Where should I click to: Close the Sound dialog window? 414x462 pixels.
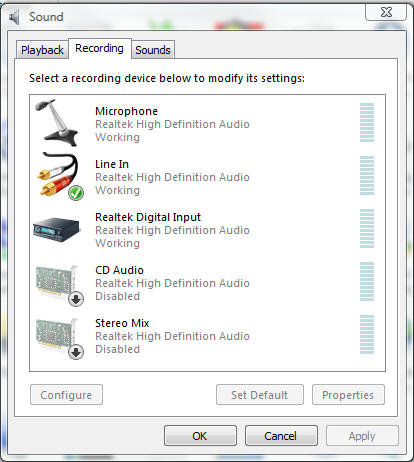pyautogui.click(x=386, y=13)
